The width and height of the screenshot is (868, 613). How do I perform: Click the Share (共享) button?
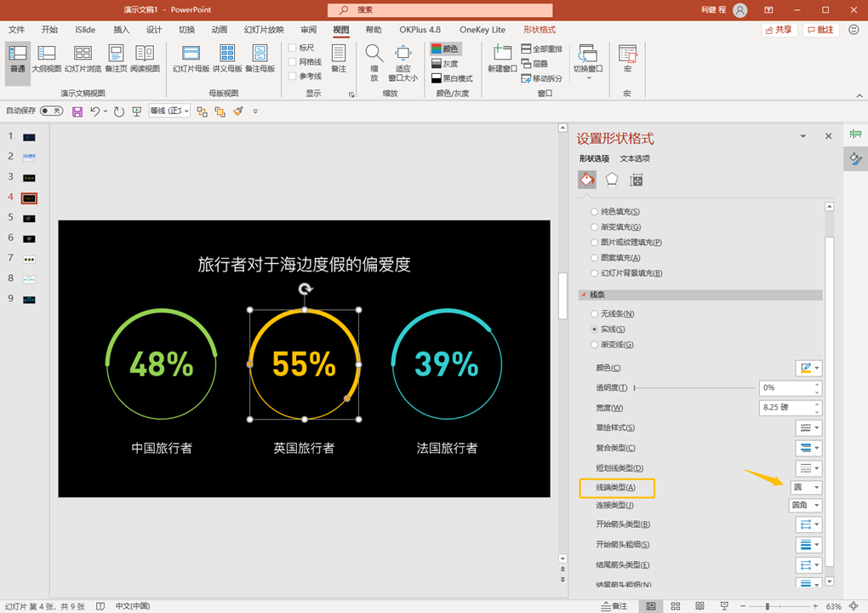(x=779, y=30)
